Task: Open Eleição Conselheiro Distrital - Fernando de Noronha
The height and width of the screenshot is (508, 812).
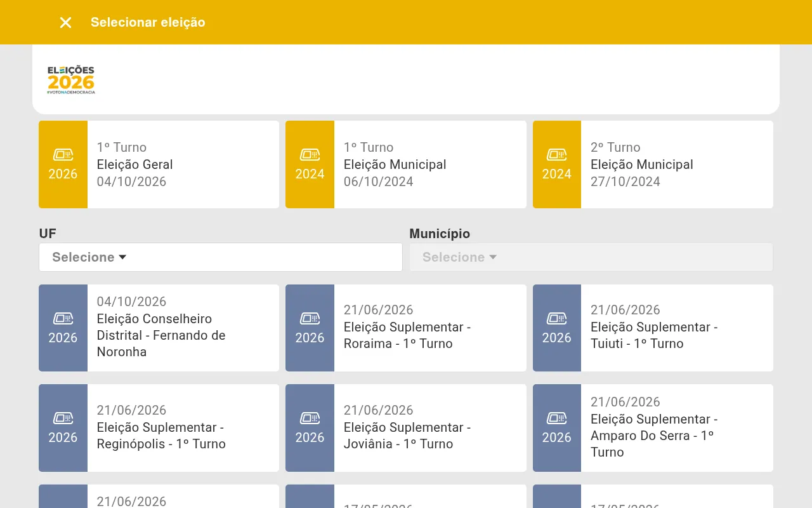Action: (159, 328)
